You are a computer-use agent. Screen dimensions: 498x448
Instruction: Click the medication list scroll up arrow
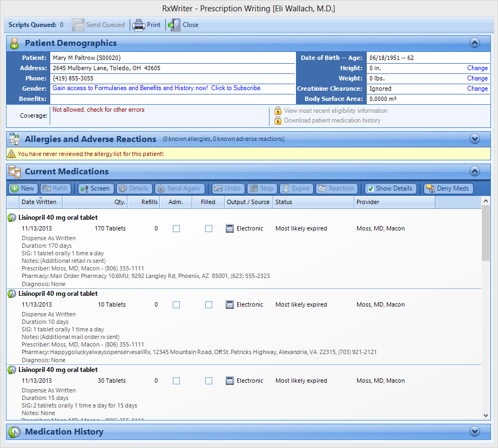(486, 201)
